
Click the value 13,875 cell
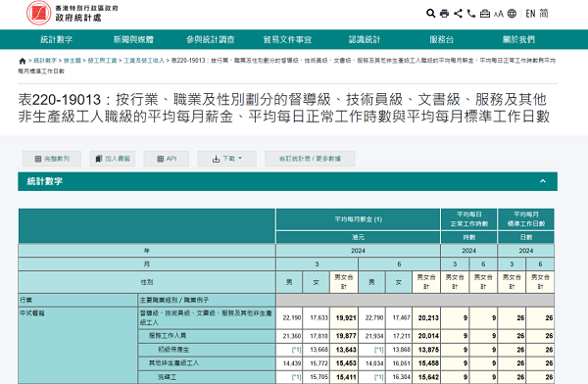point(426,350)
